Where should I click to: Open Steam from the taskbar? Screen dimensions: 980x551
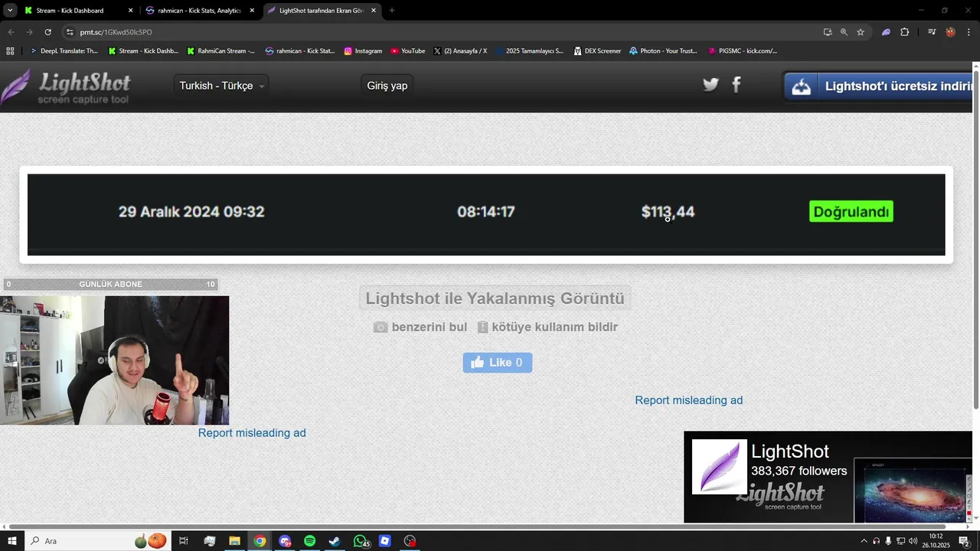[x=335, y=541]
